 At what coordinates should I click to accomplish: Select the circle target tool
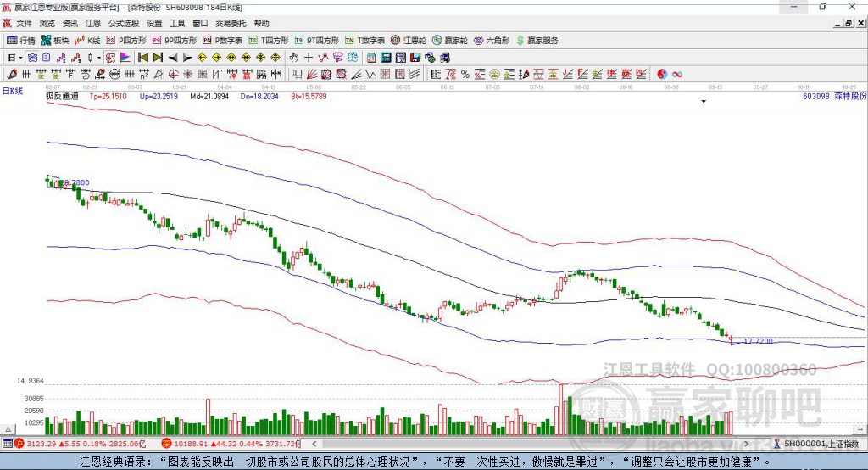[173, 75]
